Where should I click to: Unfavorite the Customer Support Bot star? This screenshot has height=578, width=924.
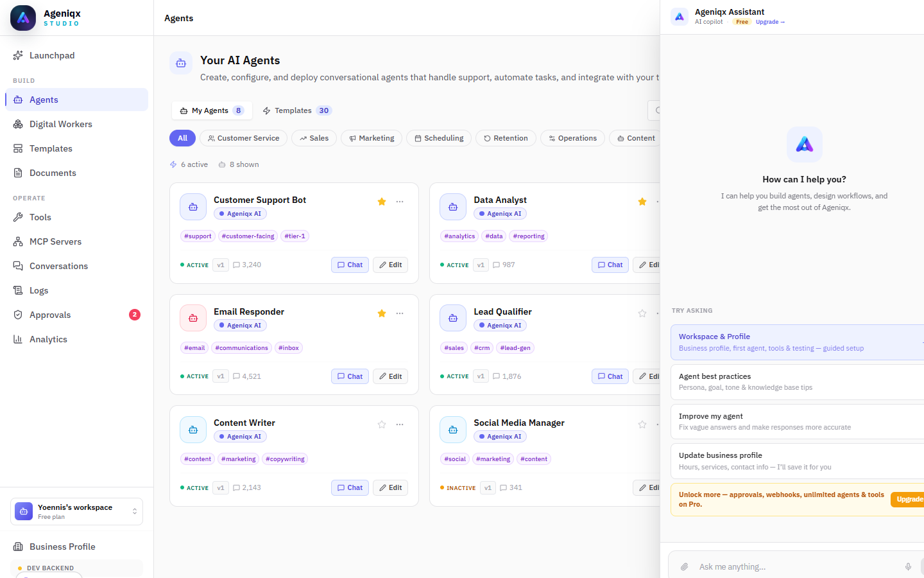382,202
